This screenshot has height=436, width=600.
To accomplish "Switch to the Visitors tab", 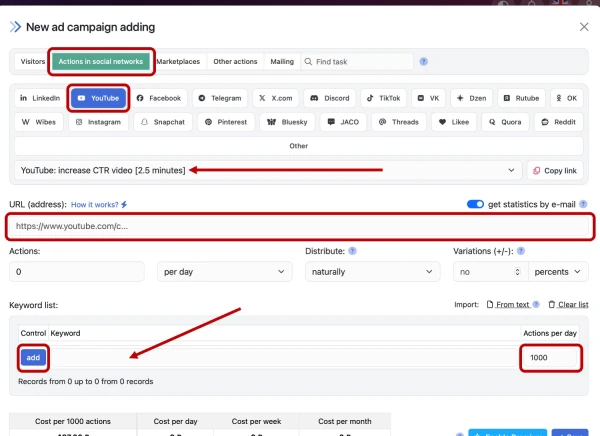I will click(x=33, y=62).
